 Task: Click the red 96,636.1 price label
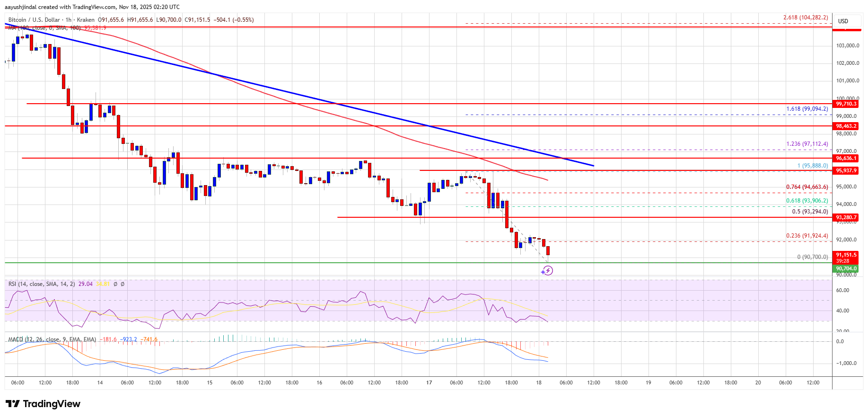click(846, 158)
